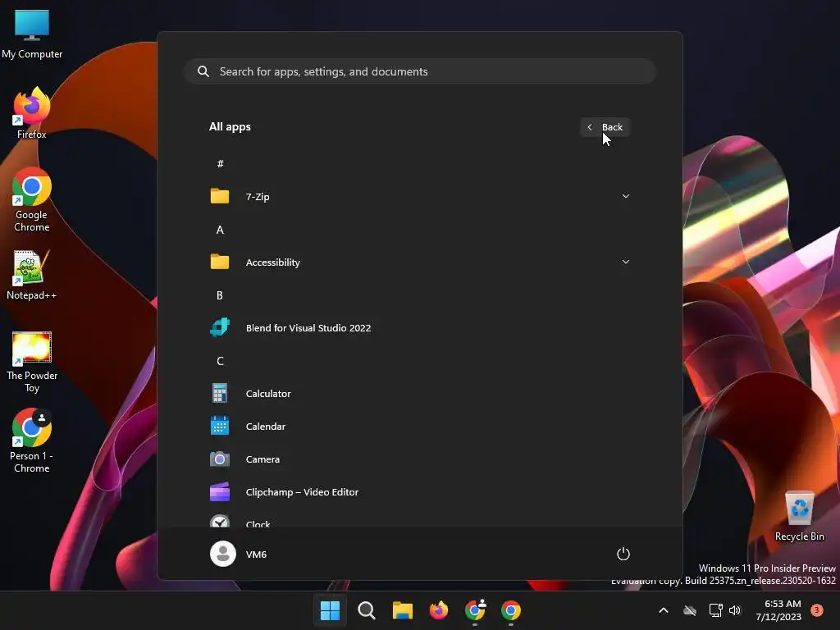Screen dimensions: 840x630
Task: Open the Calendar app icon
Action: tap(220, 426)
